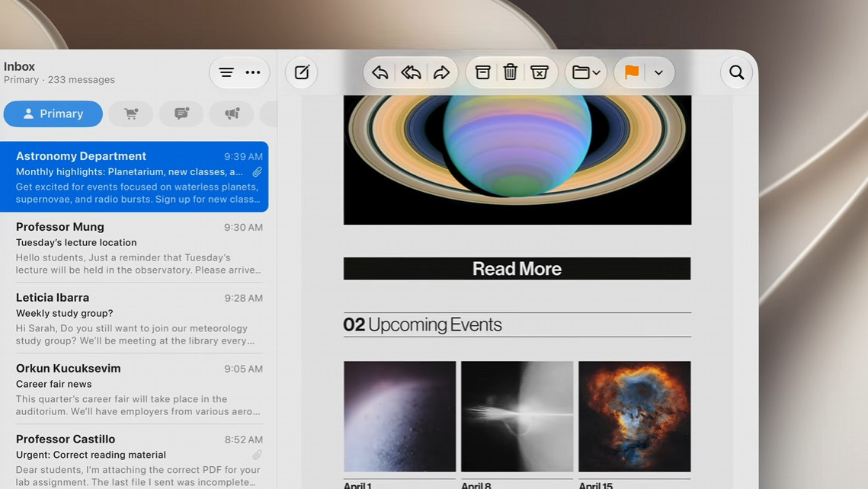Viewport: 868px width, 489px height.
Task: Open Orkun Kucuksevim's Career fair news email
Action: (134, 389)
